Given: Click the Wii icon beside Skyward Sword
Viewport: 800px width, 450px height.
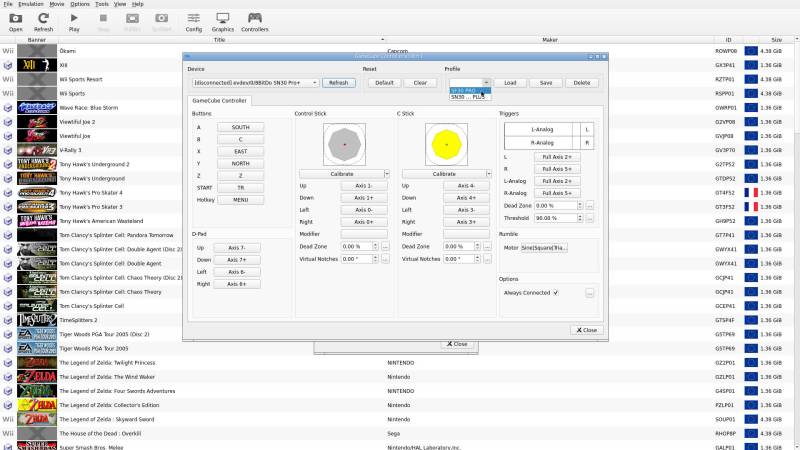Looking at the screenshot, I should pyautogui.click(x=8, y=419).
